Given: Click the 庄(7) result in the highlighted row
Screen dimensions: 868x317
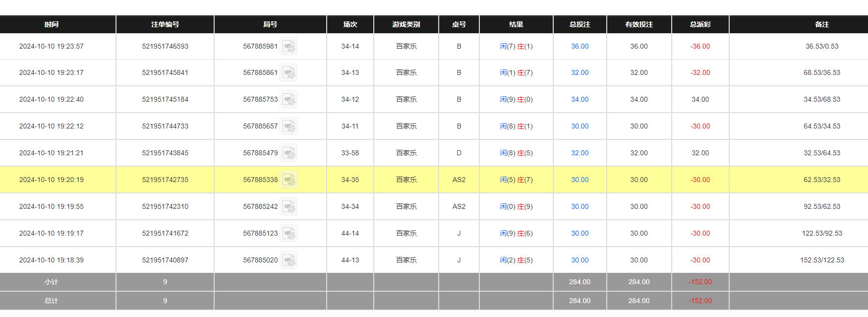Looking at the screenshot, I should pyautogui.click(x=525, y=180).
